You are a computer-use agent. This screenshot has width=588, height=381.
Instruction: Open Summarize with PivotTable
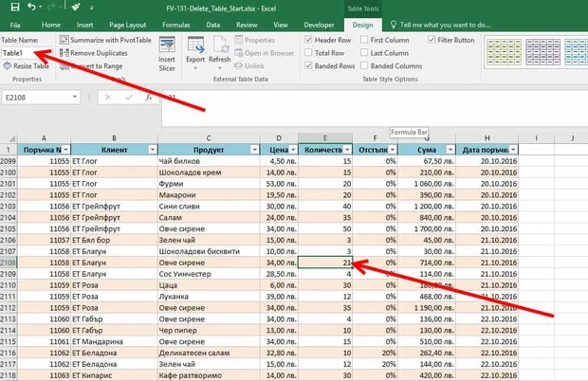[x=105, y=40]
